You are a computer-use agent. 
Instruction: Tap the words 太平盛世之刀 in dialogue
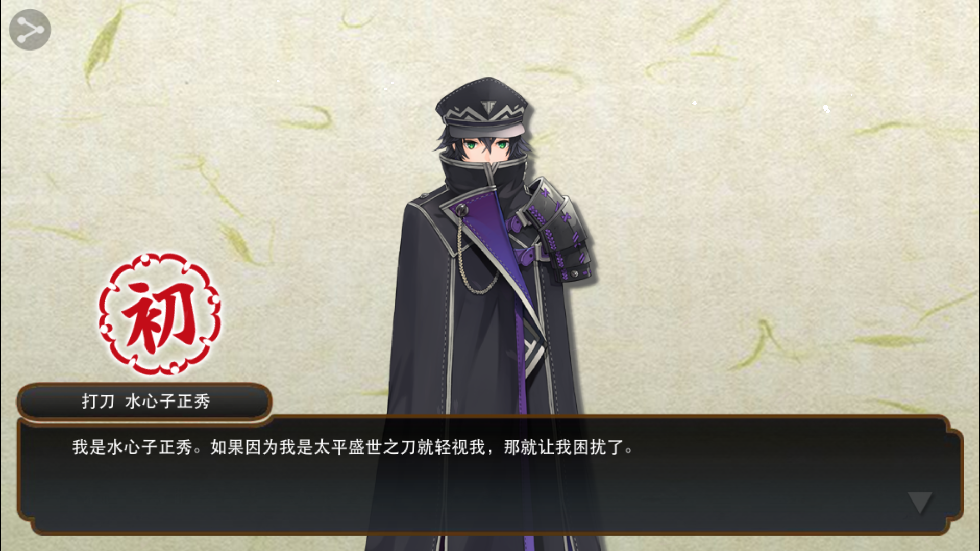point(365,447)
